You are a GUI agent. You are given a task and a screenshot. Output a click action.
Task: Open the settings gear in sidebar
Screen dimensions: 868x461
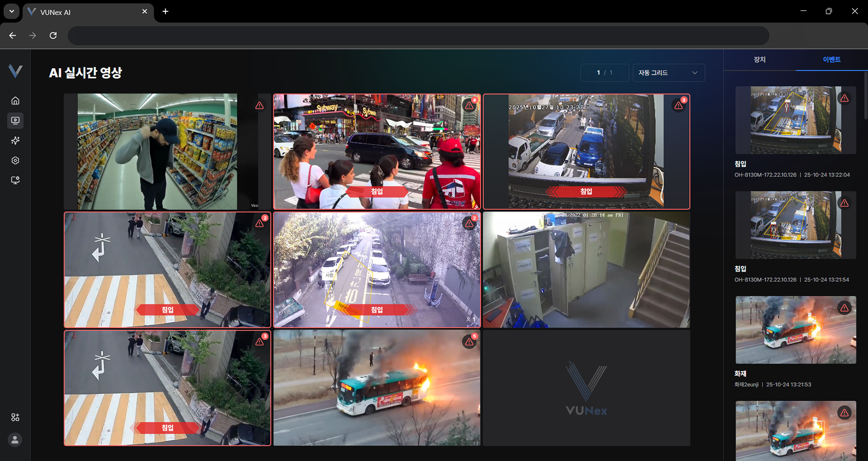pos(15,161)
